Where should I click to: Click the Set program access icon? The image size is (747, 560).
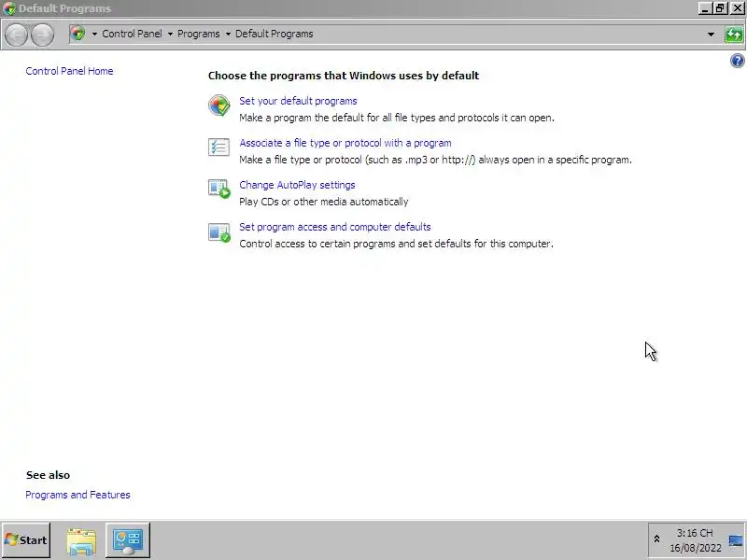[219, 232]
